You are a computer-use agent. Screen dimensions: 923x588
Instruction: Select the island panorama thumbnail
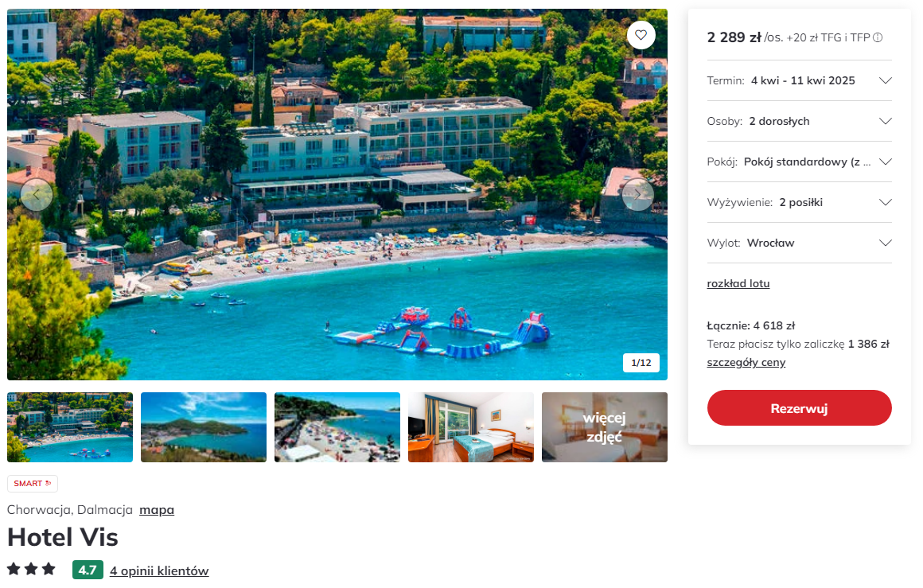point(204,427)
